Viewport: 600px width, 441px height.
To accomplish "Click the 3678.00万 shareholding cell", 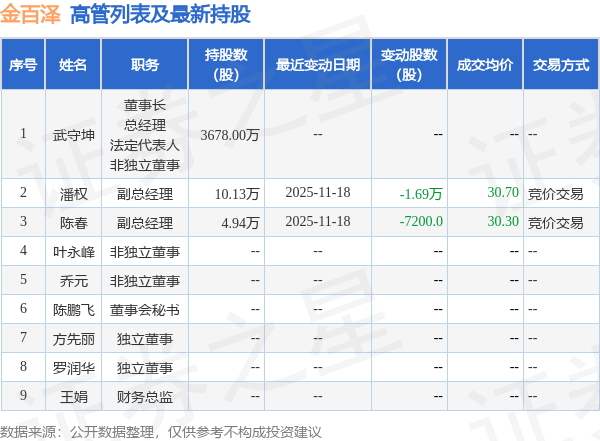I will 230,135.
